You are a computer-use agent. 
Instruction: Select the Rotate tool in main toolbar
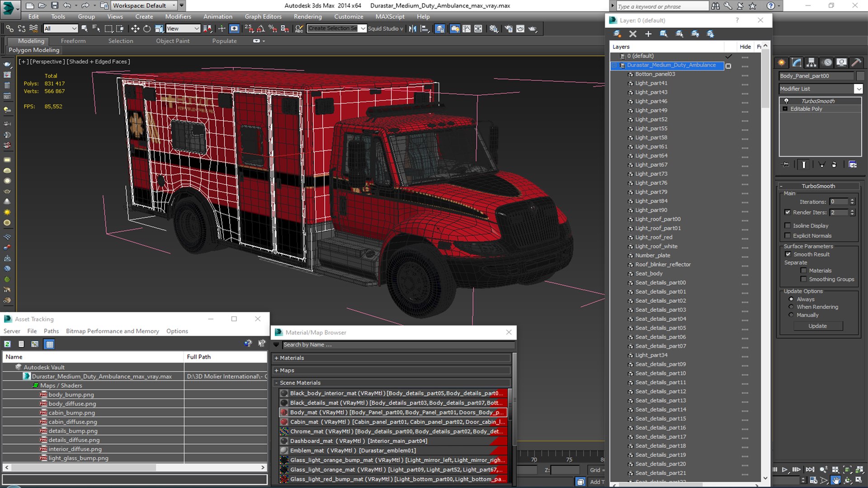pos(147,28)
